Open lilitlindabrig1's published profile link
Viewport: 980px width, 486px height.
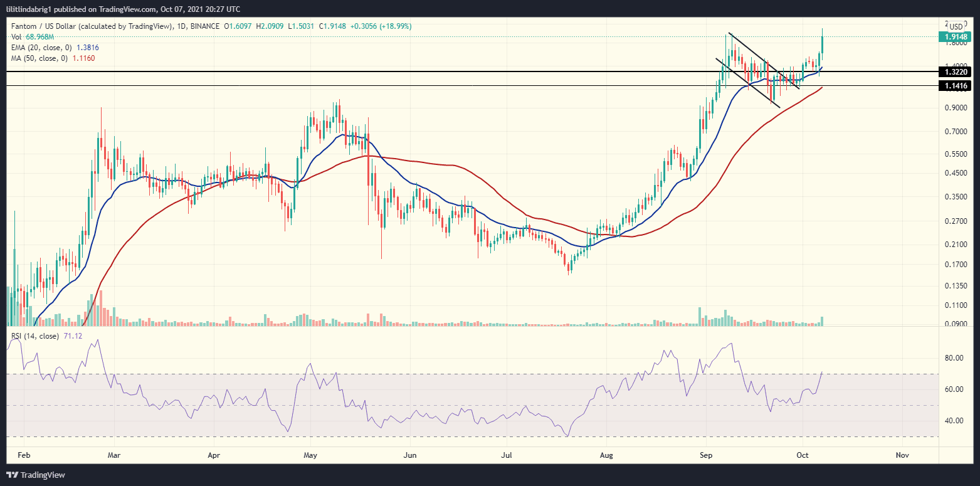click(x=29, y=9)
